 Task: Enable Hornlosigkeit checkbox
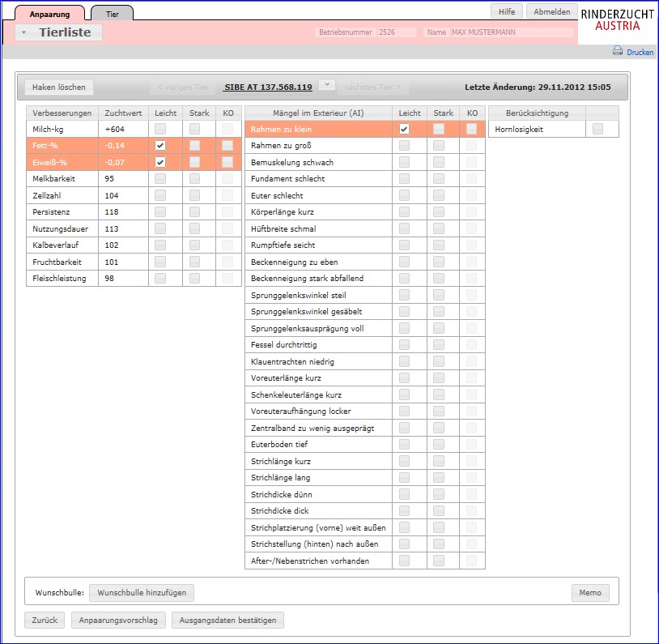597,129
